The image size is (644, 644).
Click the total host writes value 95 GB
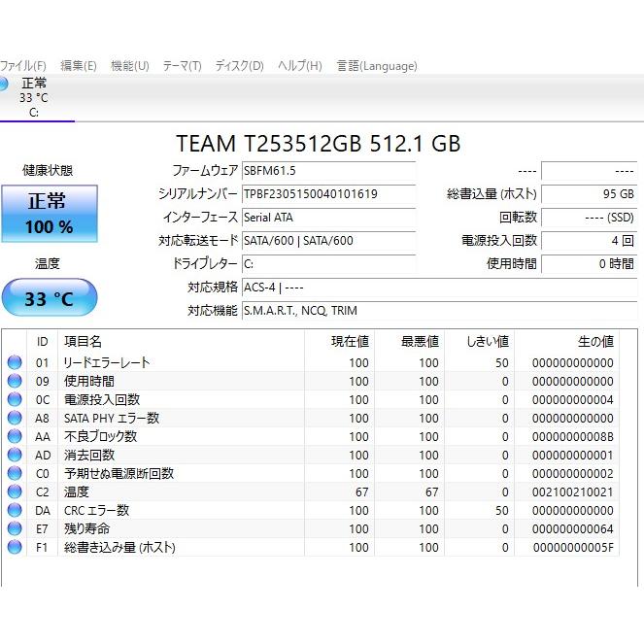click(590, 194)
